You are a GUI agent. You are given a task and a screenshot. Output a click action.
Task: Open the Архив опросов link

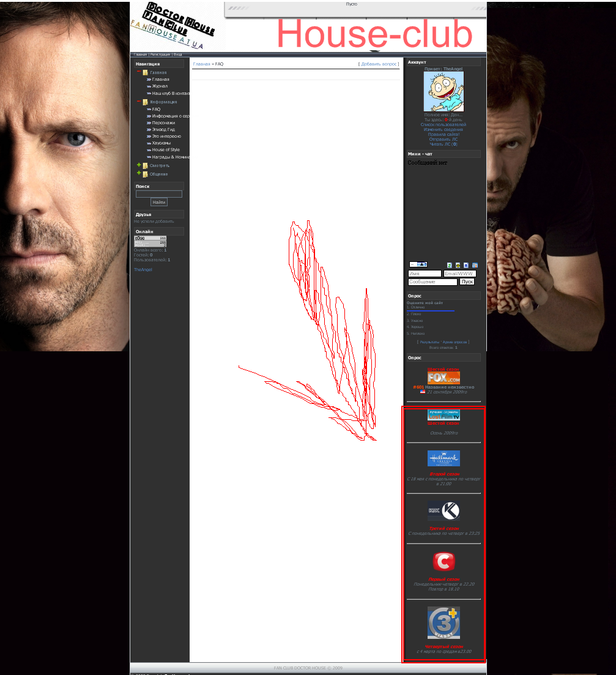[455, 342]
